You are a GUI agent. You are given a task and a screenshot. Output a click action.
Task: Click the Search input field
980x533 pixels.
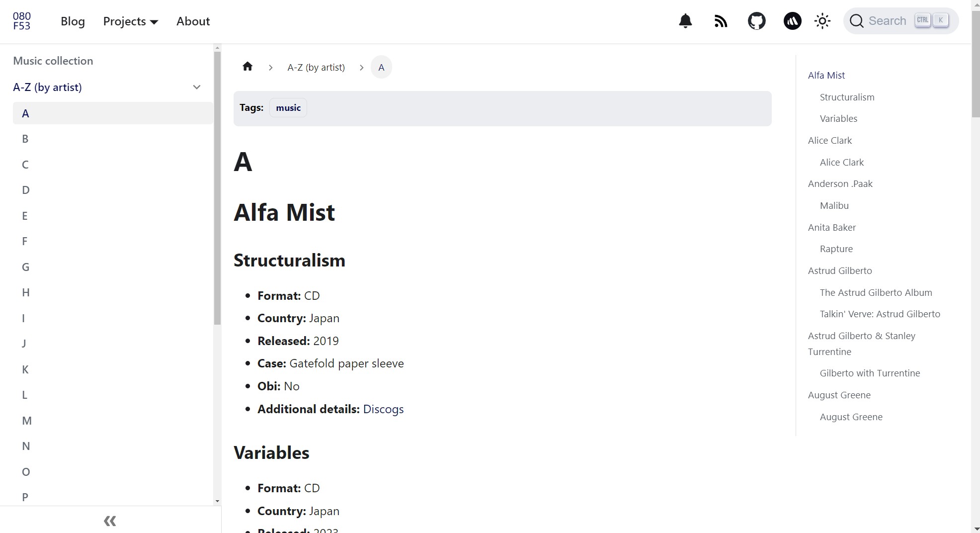[x=900, y=21]
